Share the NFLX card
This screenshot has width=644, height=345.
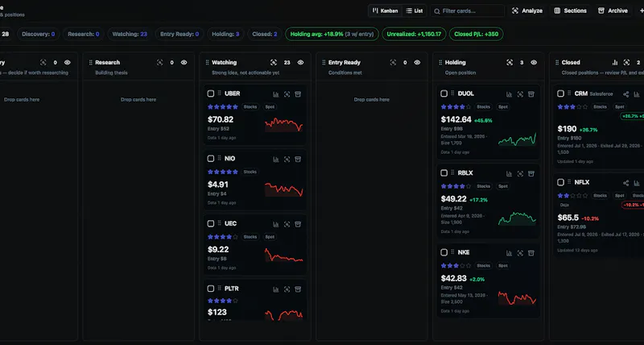[625, 183]
